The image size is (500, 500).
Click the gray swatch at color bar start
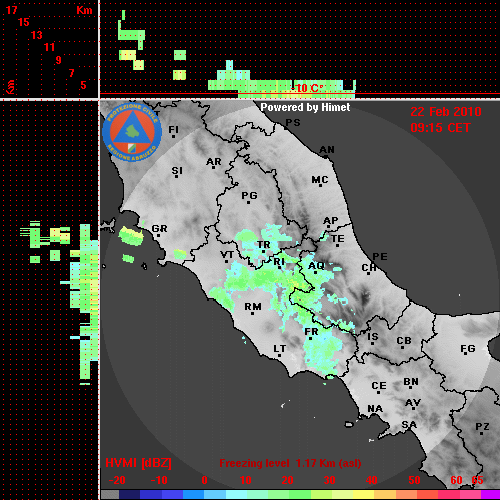tap(110, 495)
